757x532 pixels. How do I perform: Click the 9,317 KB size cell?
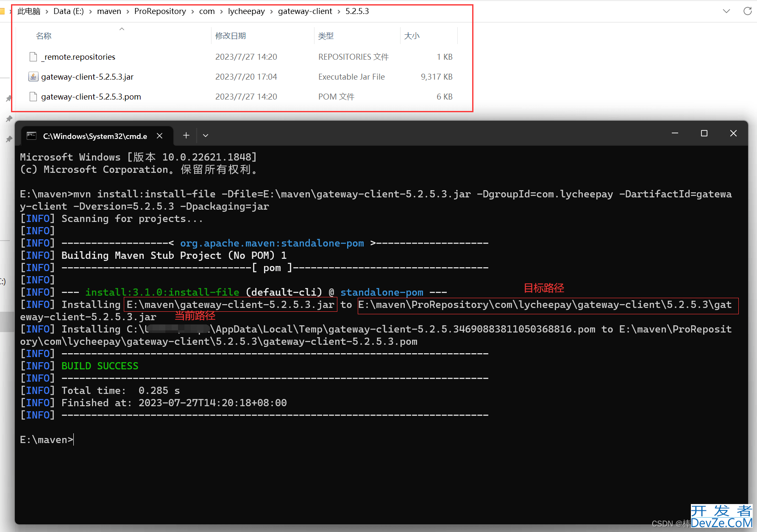pos(437,77)
